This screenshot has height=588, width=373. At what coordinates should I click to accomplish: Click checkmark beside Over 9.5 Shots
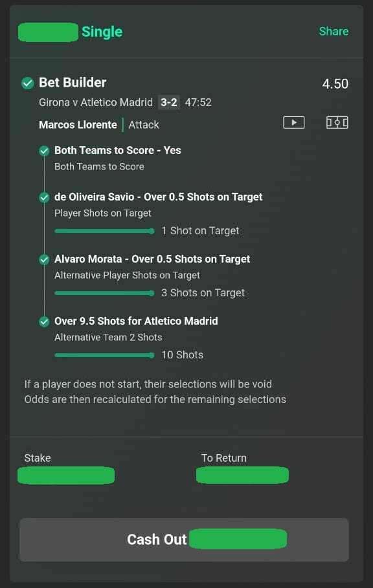point(44,321)
